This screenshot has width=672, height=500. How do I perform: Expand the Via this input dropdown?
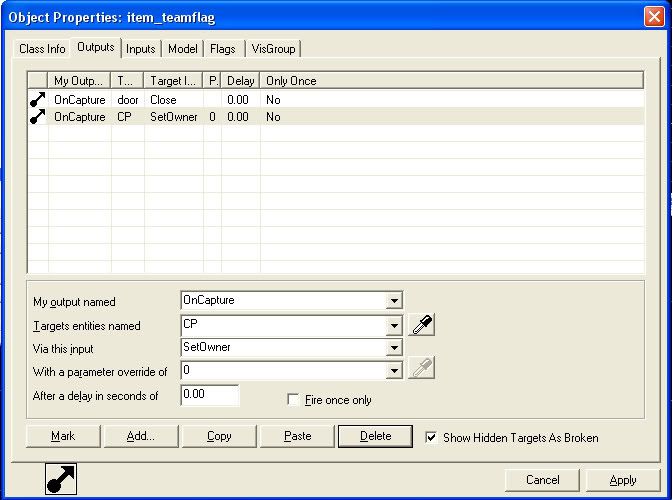click(x=394, y=348)
